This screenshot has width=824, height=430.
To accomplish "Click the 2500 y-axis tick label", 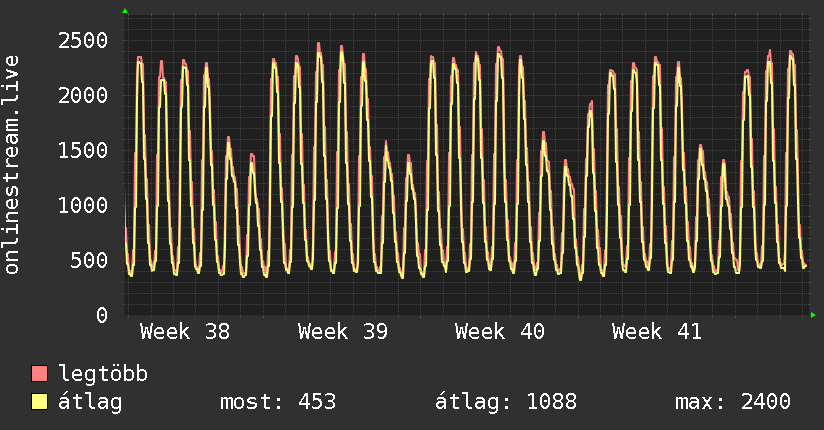I will pyautogui.click(x=83, y=40).
